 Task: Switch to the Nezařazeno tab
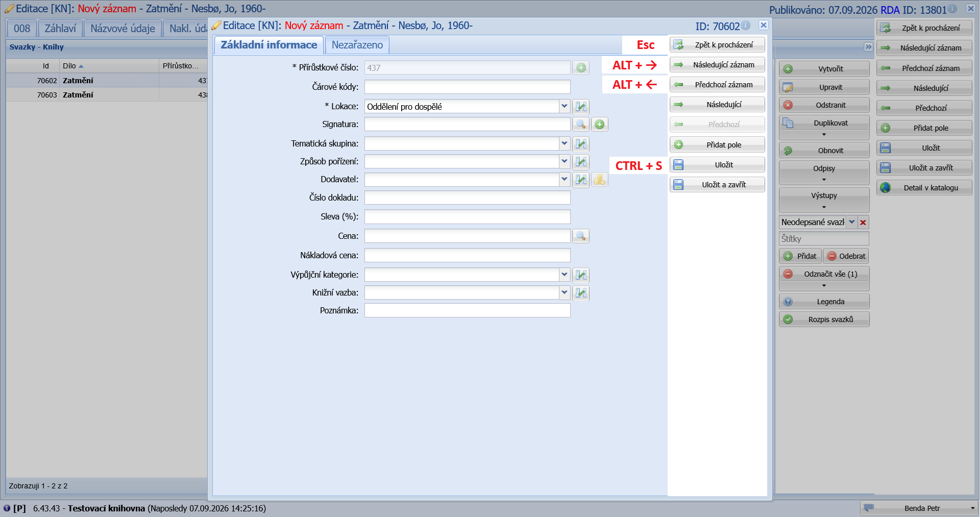coord(357,45)
